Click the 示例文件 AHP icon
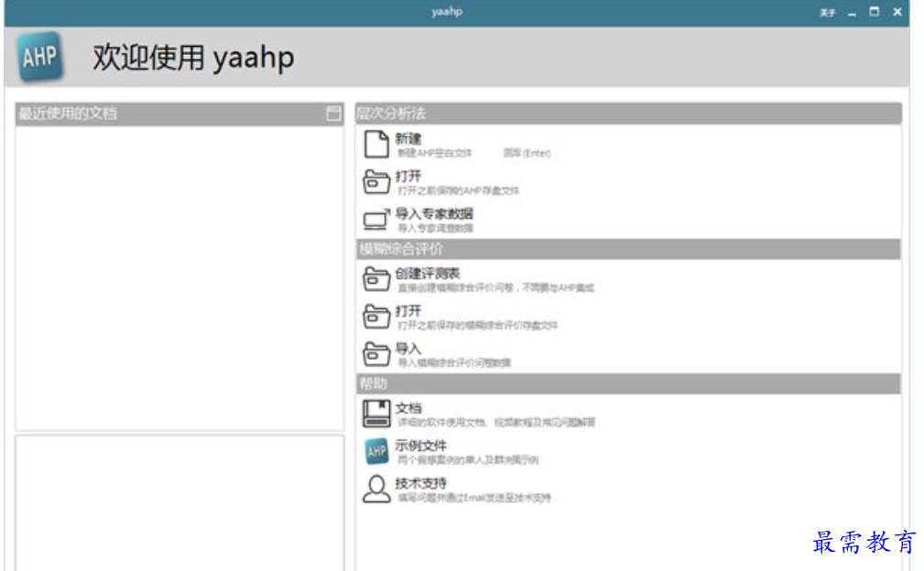Viewport: 924px width, 571px height. pyautogui.click(x=376, y=451)
